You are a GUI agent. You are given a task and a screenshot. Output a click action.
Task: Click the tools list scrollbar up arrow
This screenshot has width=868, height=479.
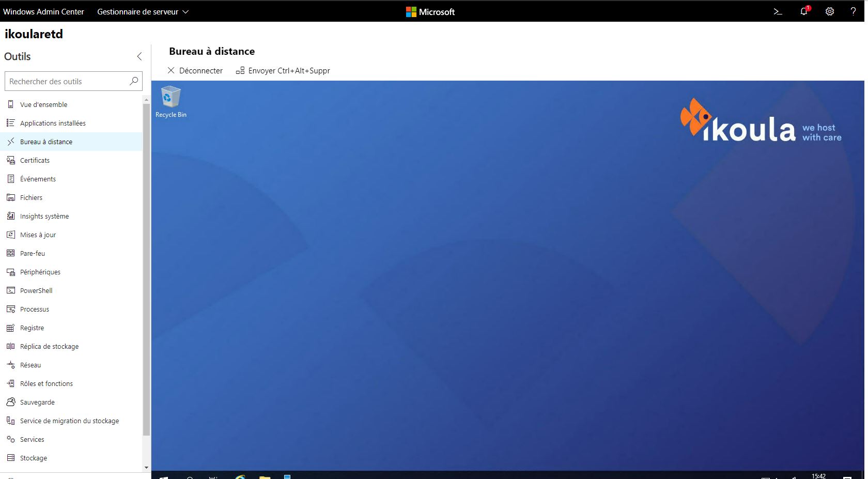[146, 99]
